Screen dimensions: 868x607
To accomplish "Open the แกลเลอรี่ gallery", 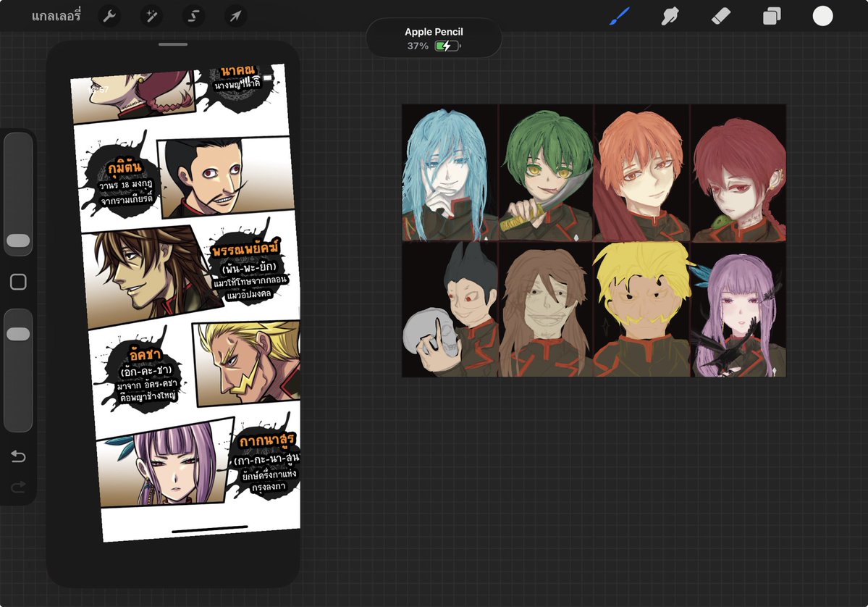I will (56, 16).
